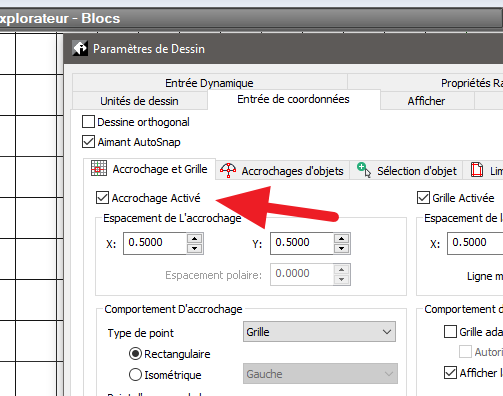
Task: Click the red page icon tab
Action: pyautogui.click(x=477, y=170)
